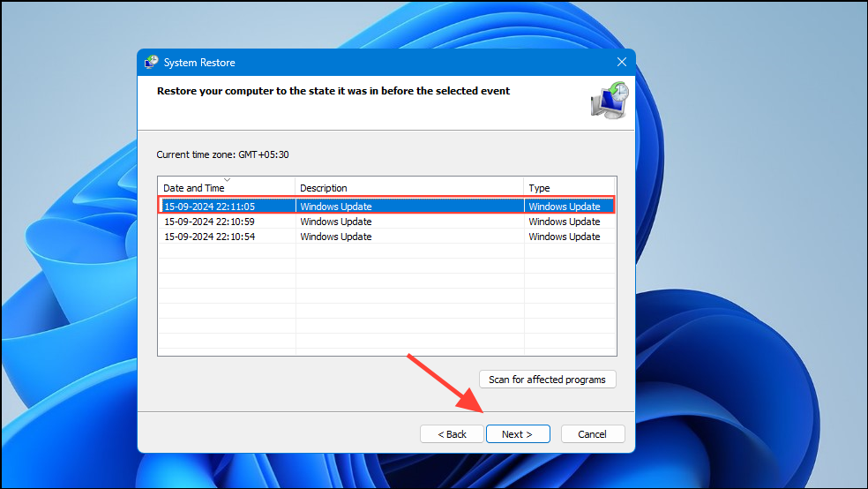Open Scan for affected programs
Viewport: 868px width, 489px height.
(547, 380)
